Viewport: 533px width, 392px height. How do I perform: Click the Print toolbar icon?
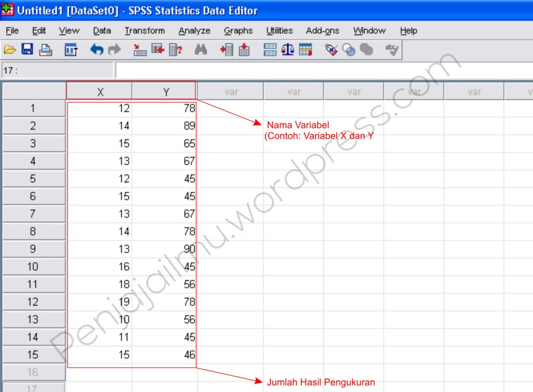(46, 50)
